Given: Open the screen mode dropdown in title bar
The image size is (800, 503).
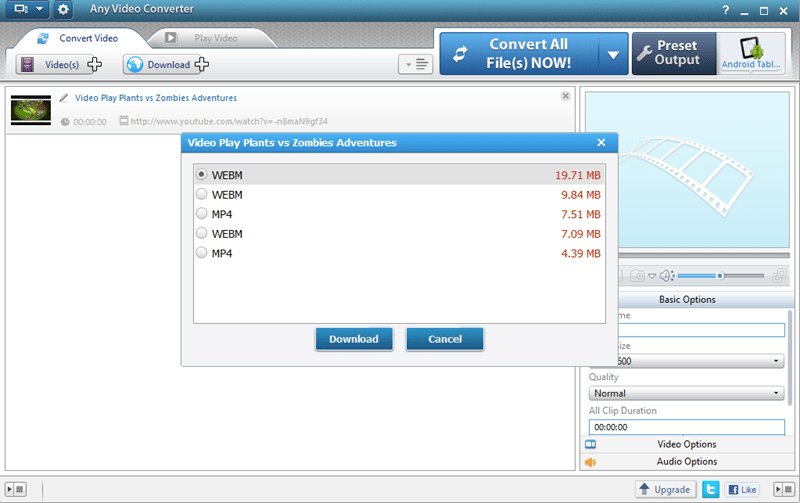Looking at the screenshot, I should [28, 9].
